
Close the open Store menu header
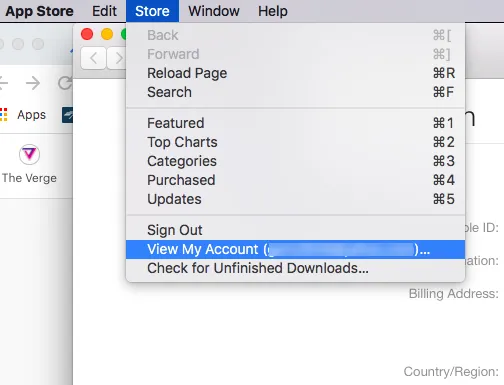tap(152, 11)
